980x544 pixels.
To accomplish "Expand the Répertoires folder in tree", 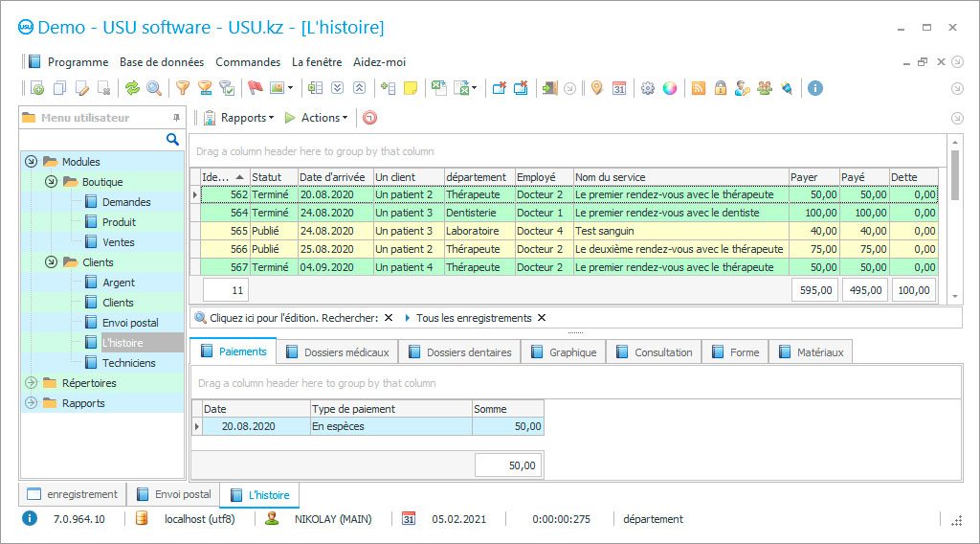I will tap(31, 383).
